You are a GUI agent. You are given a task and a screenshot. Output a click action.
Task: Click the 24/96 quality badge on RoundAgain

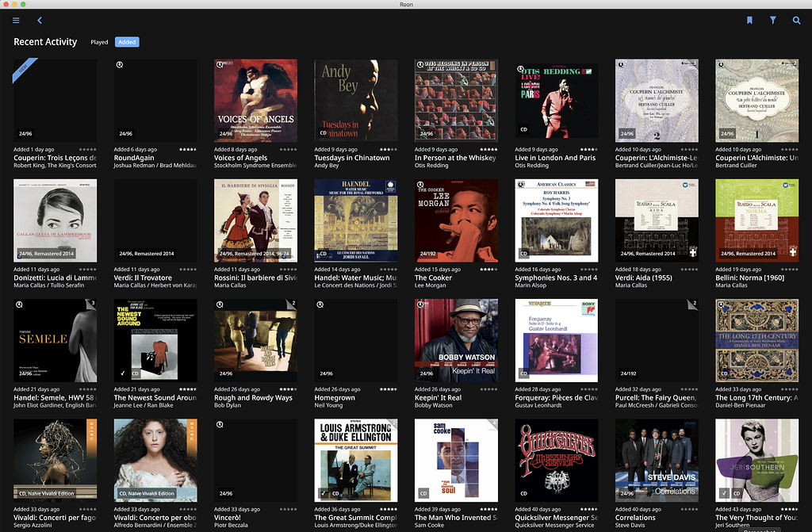click(x=125, y=133)
